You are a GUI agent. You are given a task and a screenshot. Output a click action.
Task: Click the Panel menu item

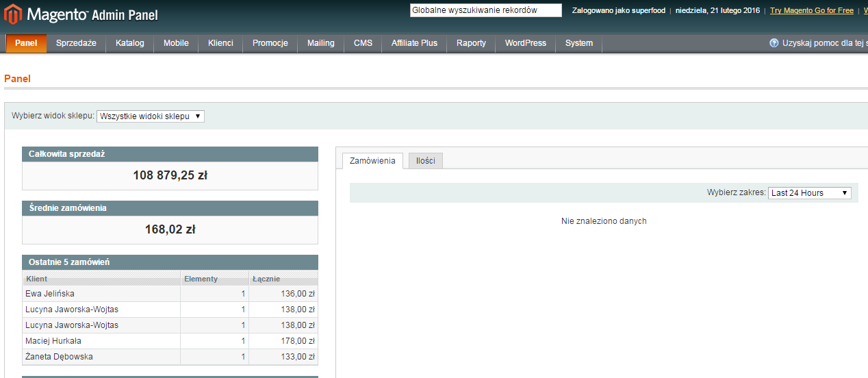pos(26,43)
